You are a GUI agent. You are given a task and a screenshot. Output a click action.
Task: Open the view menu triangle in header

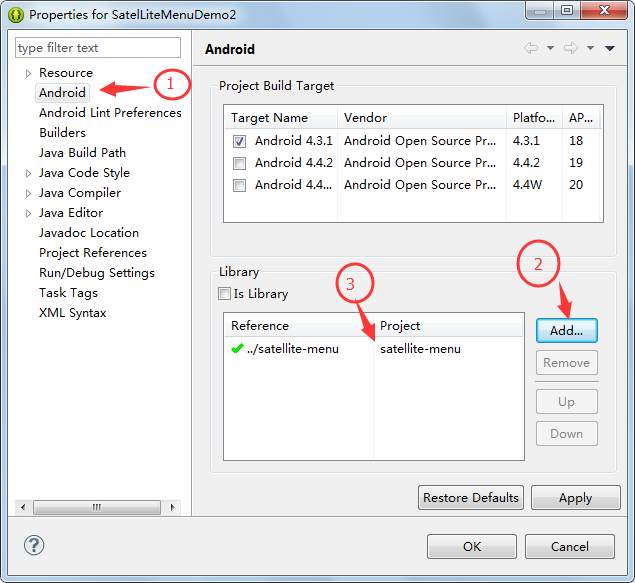pyautogui.click(x=609, y=48)
